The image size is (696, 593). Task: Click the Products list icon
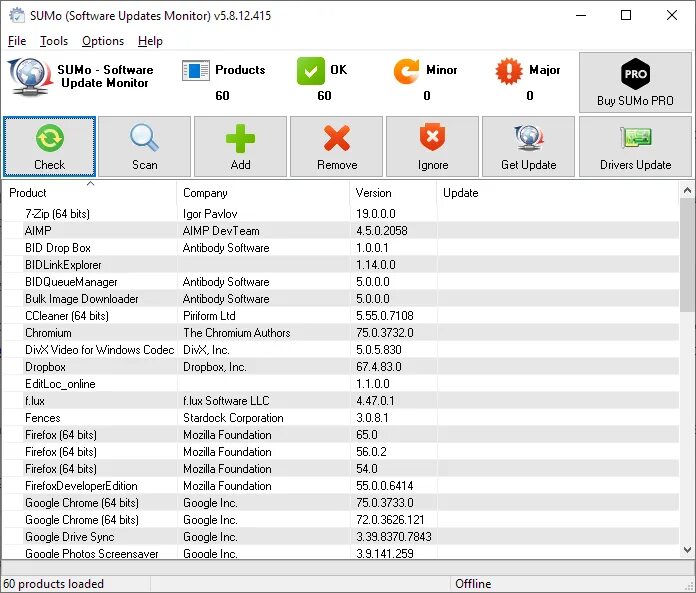[196, 71]
